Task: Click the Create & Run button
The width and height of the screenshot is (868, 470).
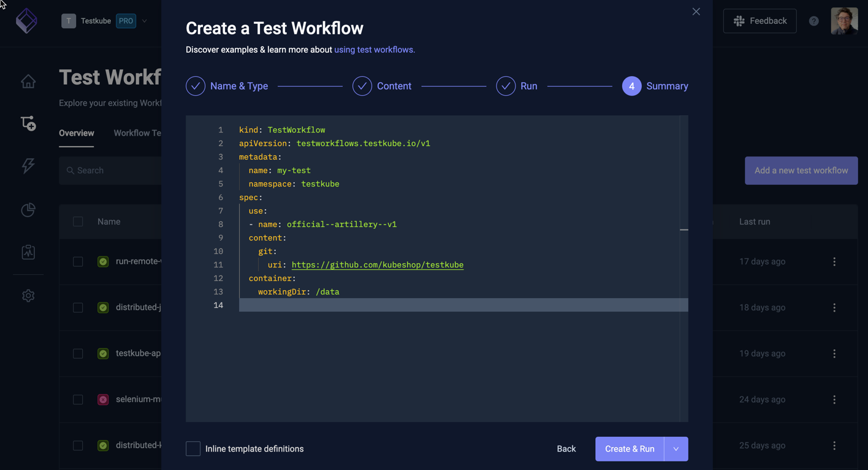Action: 630,449
